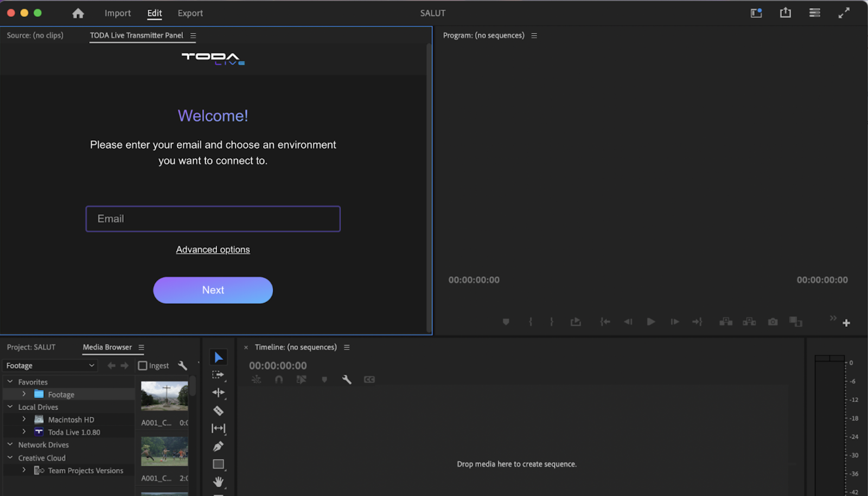Expand the Footage folder in Favorites

(24, 394)
